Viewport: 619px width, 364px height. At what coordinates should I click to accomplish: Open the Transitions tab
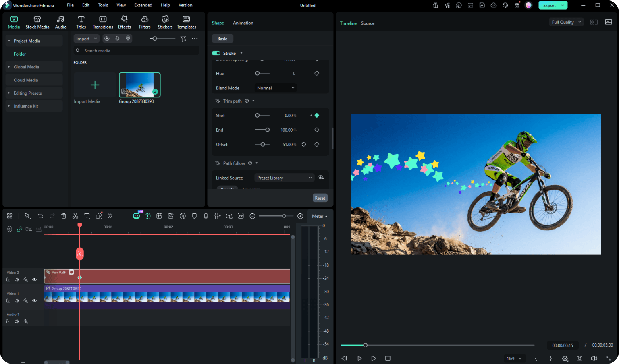pos(103,22)
